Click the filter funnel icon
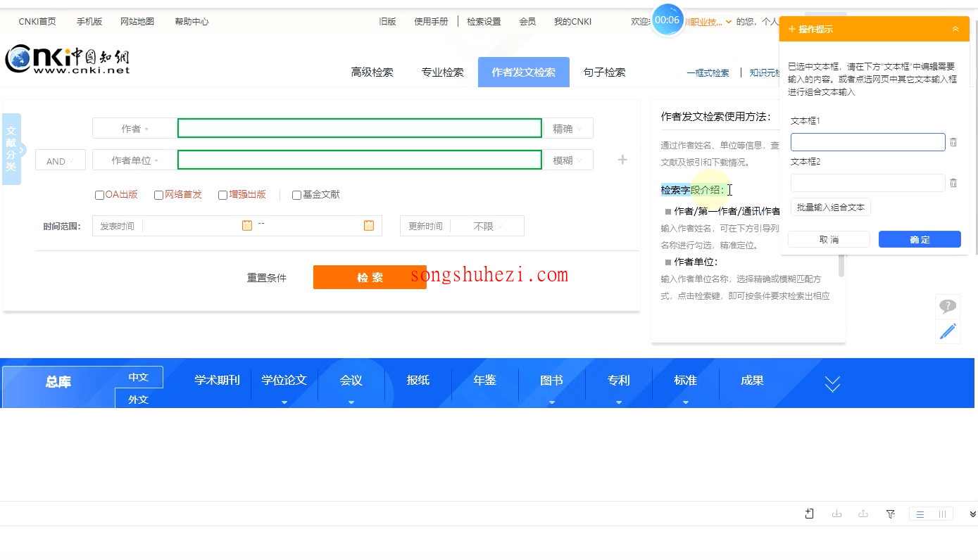Viewport: 978px width, 560px height. (x=891, y=514)
